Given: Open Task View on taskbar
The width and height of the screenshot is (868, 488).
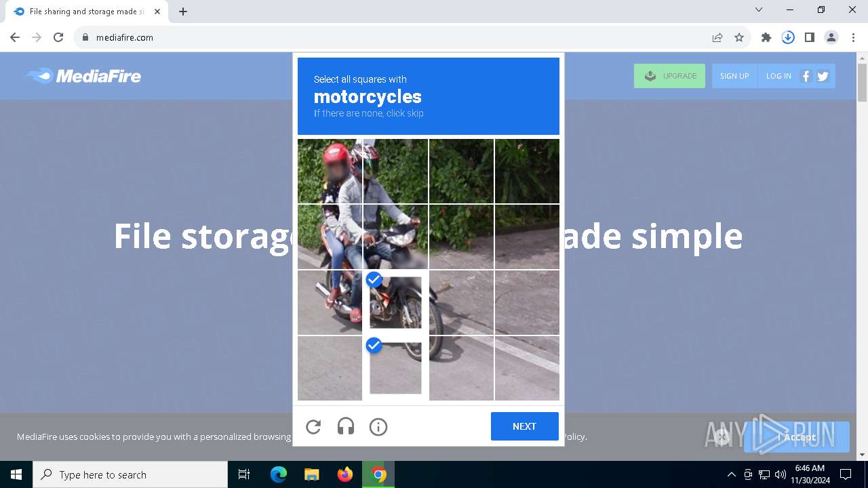Looking at the screenshot, I should [x=245, y=474].
